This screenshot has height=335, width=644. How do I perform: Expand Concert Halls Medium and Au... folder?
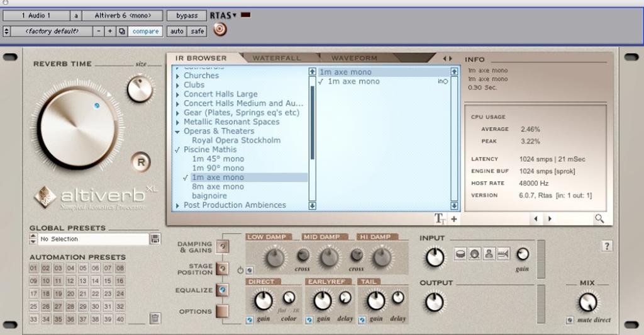tap(177, 104)
